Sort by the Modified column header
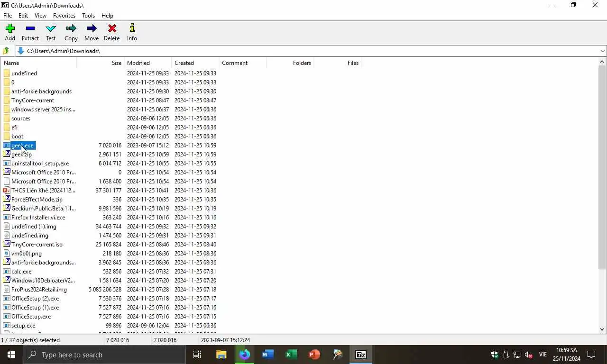 [148, 63]
